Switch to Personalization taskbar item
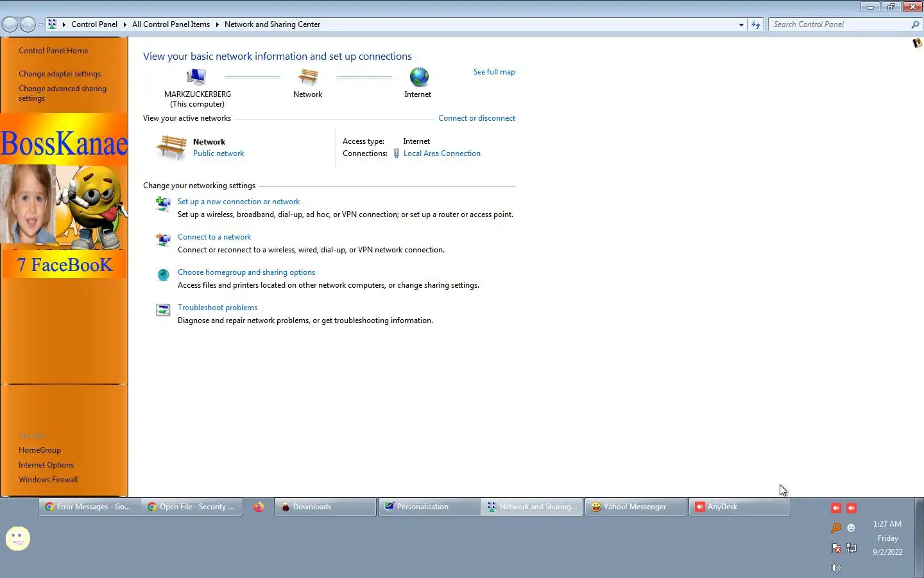The height and width of the screenshot is (578, 924). [x=429, y=507]
